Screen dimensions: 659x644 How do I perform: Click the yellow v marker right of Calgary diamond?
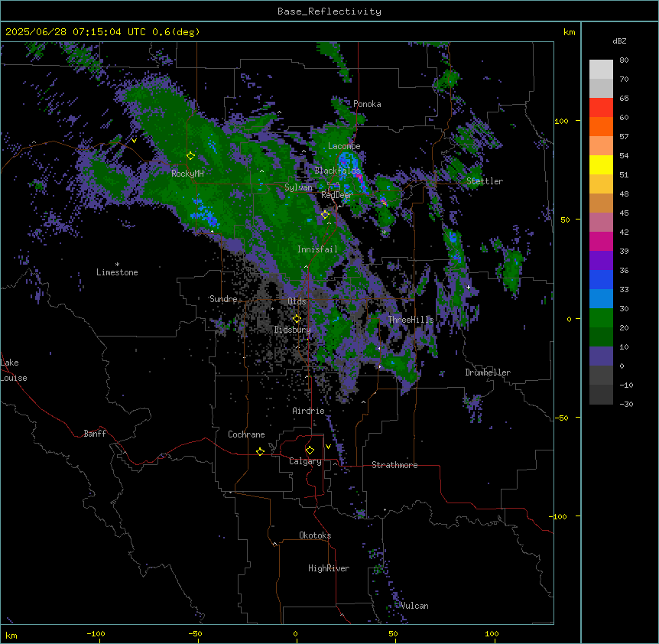(x=328, y=447)
